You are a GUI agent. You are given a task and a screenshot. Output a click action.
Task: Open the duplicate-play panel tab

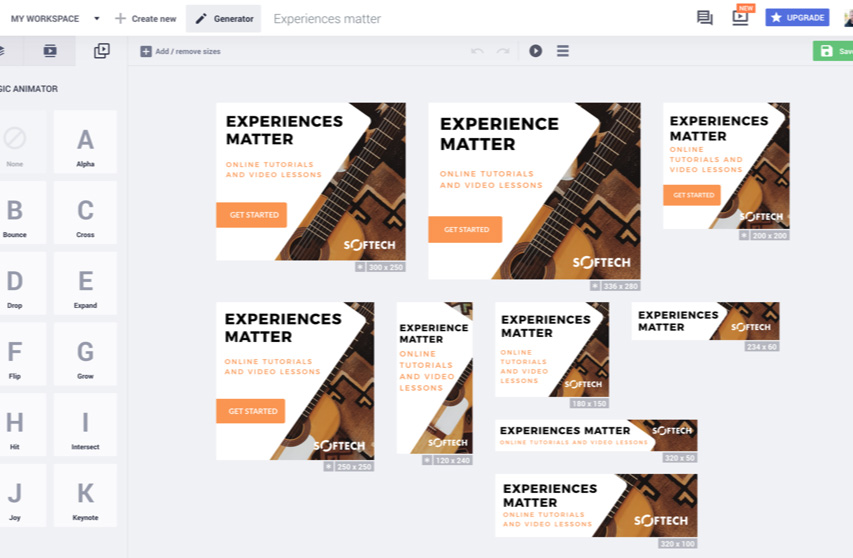point(102,51)
